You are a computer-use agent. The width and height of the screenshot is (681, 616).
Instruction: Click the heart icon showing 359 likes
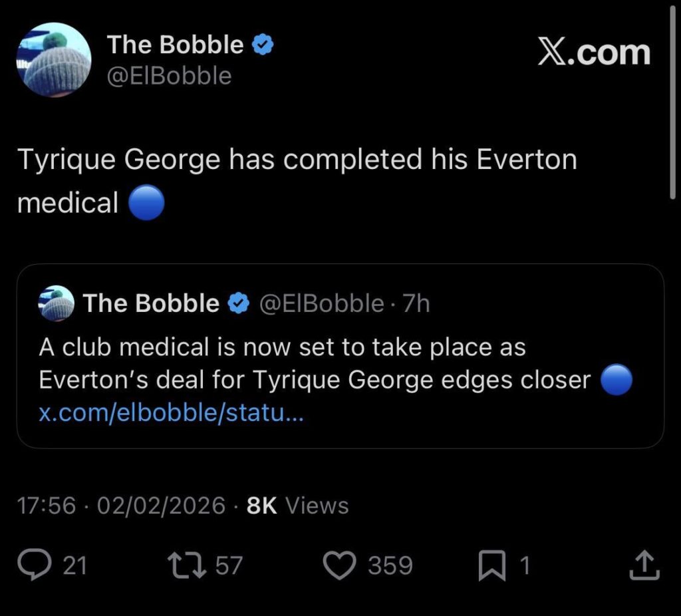coord(340,565)
